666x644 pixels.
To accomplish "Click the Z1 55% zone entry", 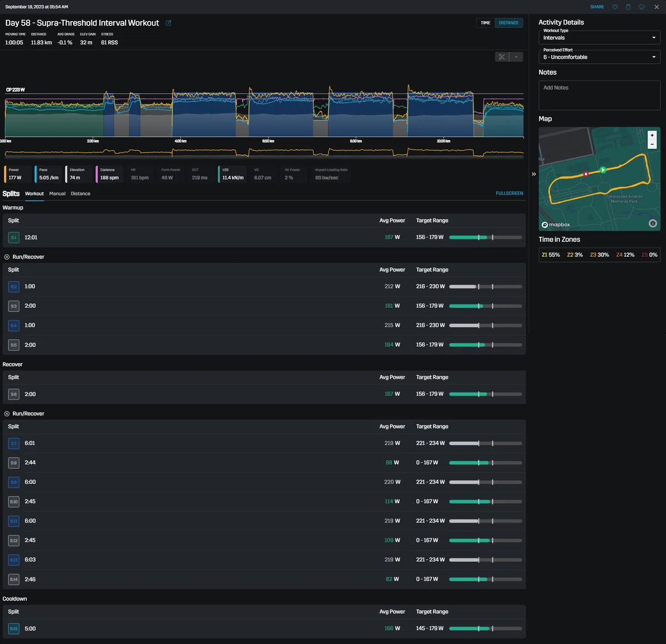I will pos(551,255).
